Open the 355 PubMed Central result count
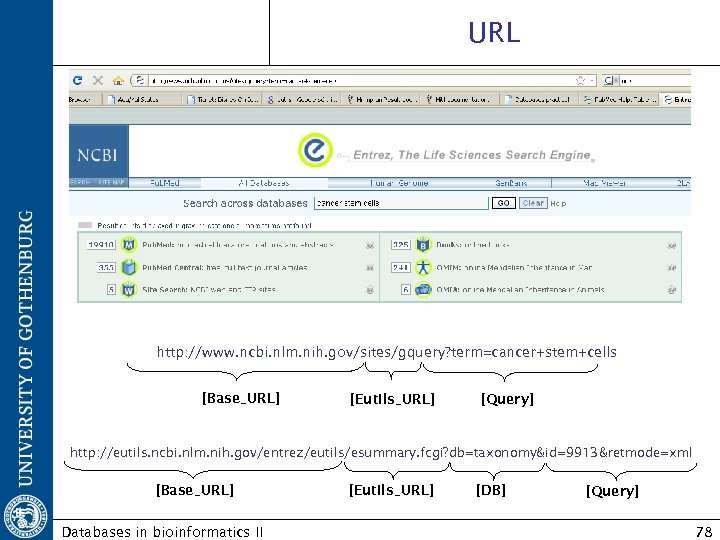The width and height of the screenshot is (720, 540). click(x=106, y=267)
